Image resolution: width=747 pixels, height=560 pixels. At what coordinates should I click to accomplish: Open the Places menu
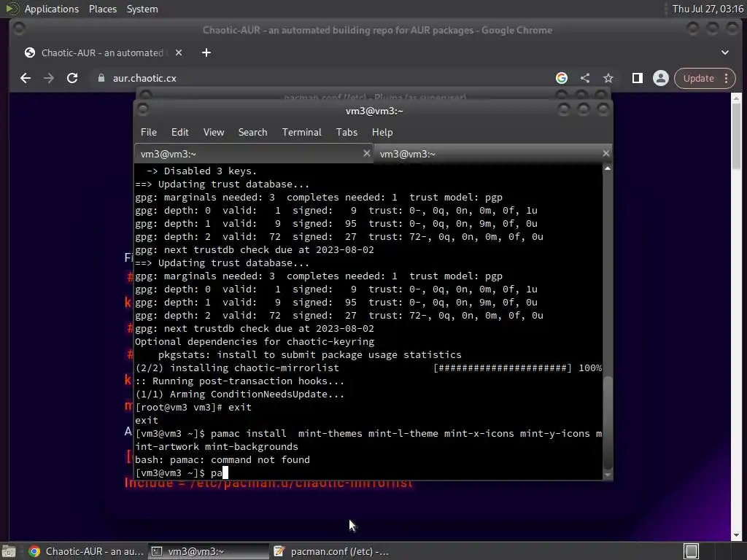(102, 9)
